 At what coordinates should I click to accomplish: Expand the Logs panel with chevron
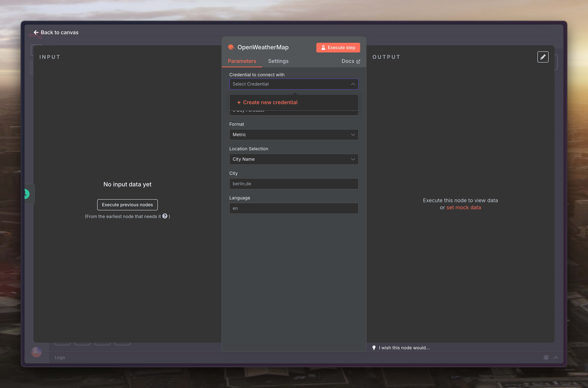556,357
